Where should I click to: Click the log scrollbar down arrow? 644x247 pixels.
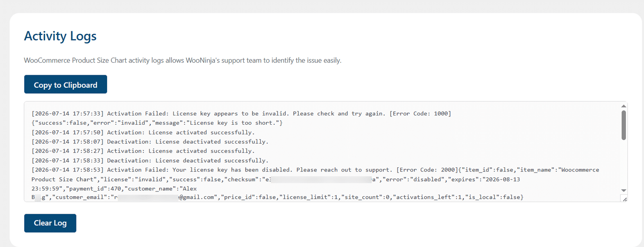[x=623, y=190]
